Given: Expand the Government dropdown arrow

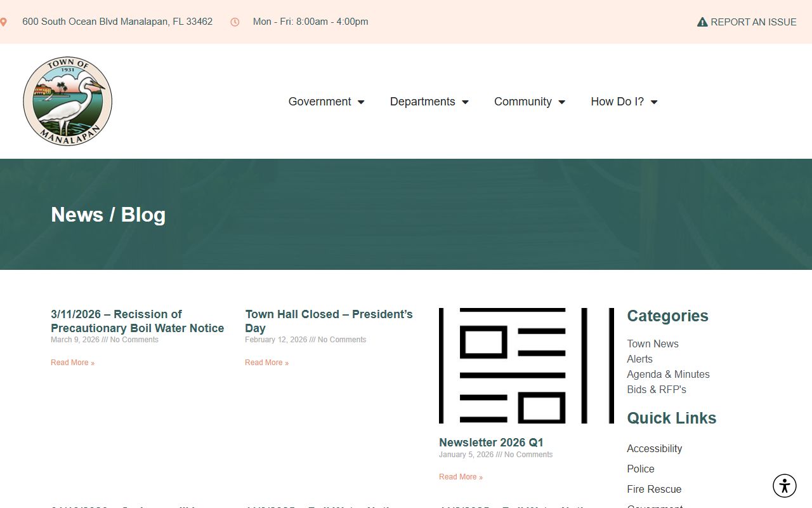Looking at the screenshot, I should tap(361, 102).
